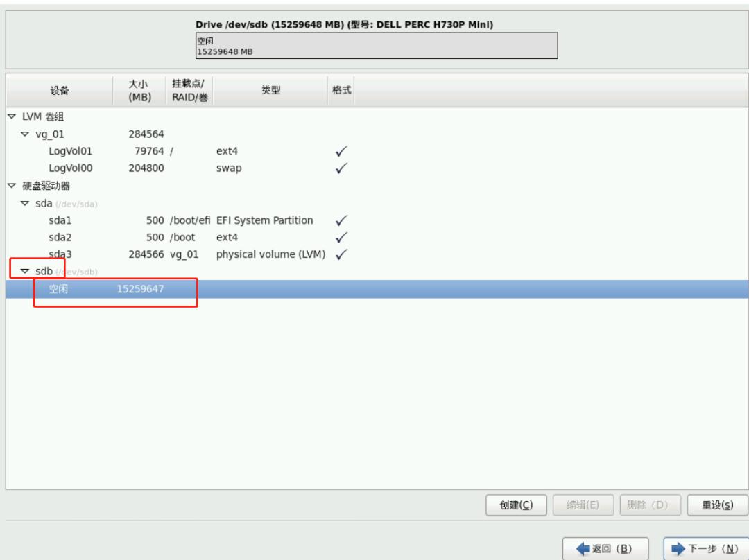
Task: Click the 类型 column header
Action: click(270, 90)
